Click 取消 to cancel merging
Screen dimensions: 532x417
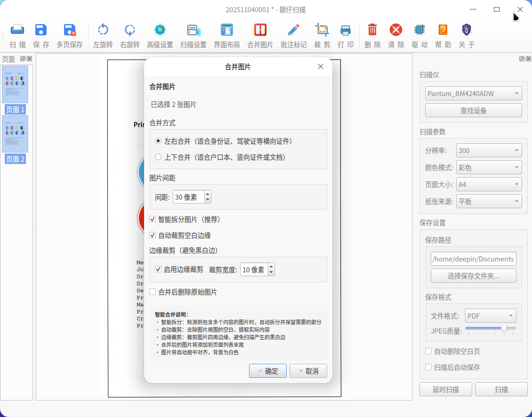coord(308,371)
